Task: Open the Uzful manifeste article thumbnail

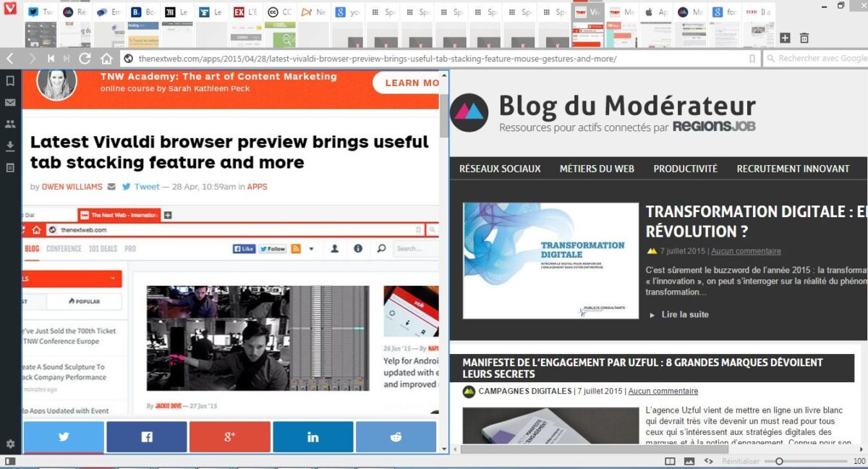Action: pyautogui.click(x=550, y=427)
